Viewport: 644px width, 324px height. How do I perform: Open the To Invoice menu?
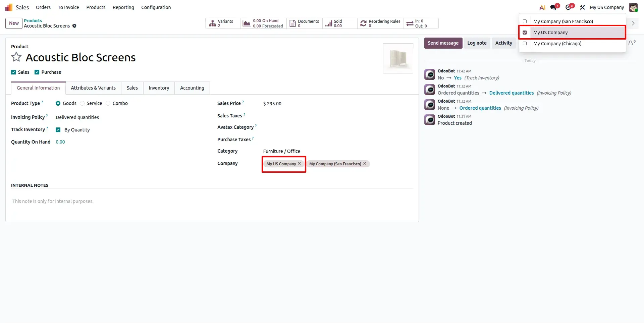[68, 7]
